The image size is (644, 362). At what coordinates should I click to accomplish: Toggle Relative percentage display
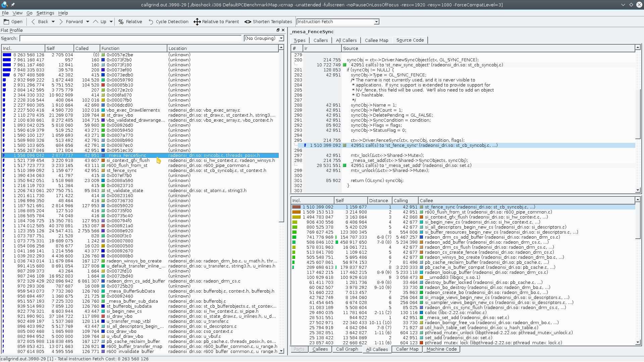[130, 22]
